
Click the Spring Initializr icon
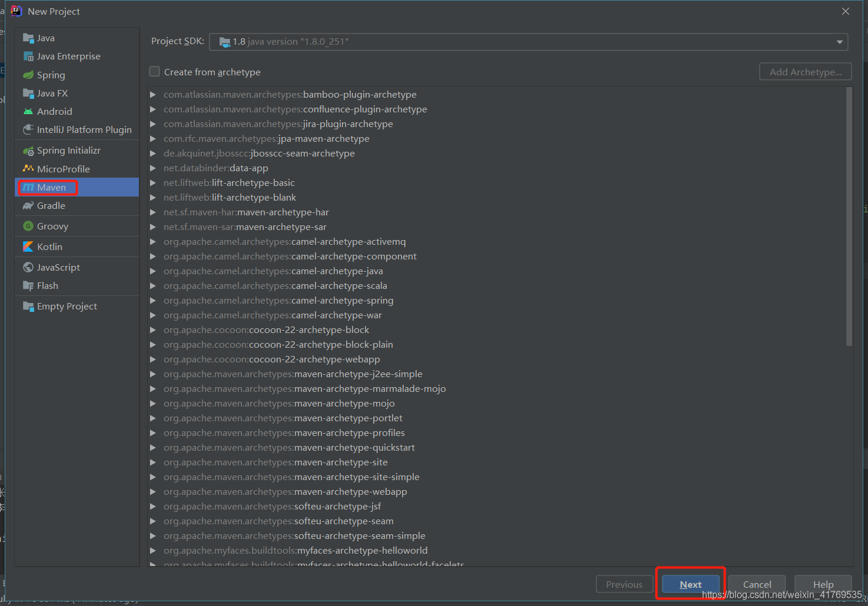(x=28, y=151)
